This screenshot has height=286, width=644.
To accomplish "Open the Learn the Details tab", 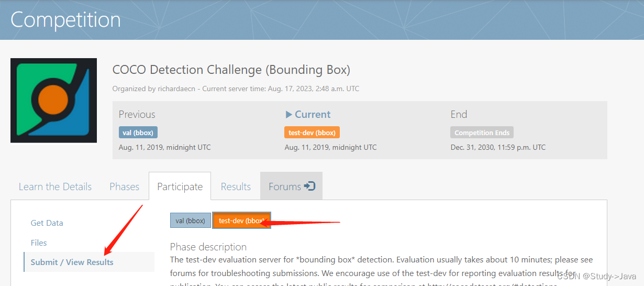I will [55, 186].
